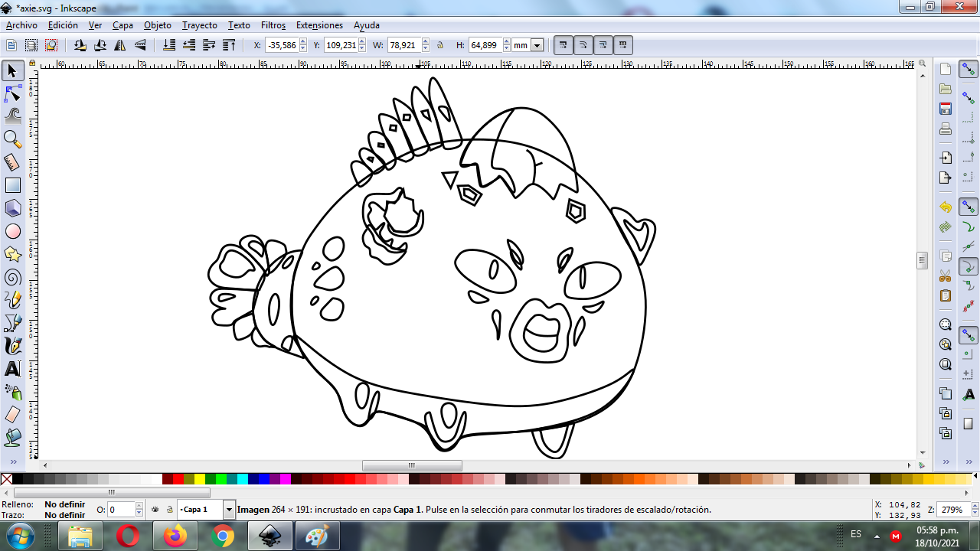Pick the red color swatch in palette
This screenshot has width=980, height=551.
pyautogui.click(x=178, y=479)
